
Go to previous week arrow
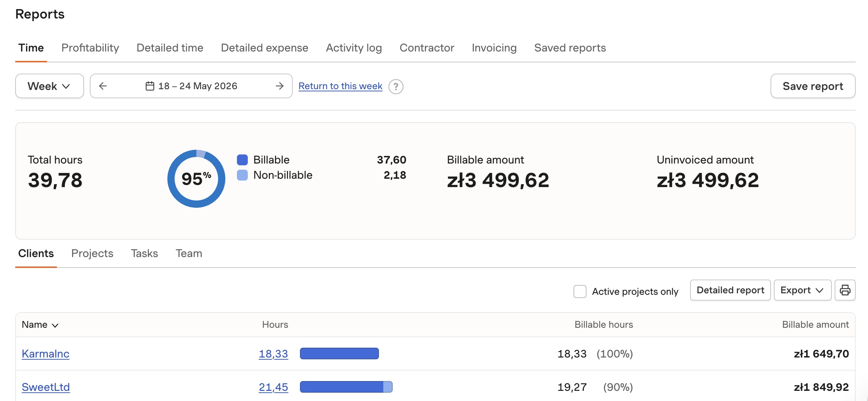click(x=103, y=86)
